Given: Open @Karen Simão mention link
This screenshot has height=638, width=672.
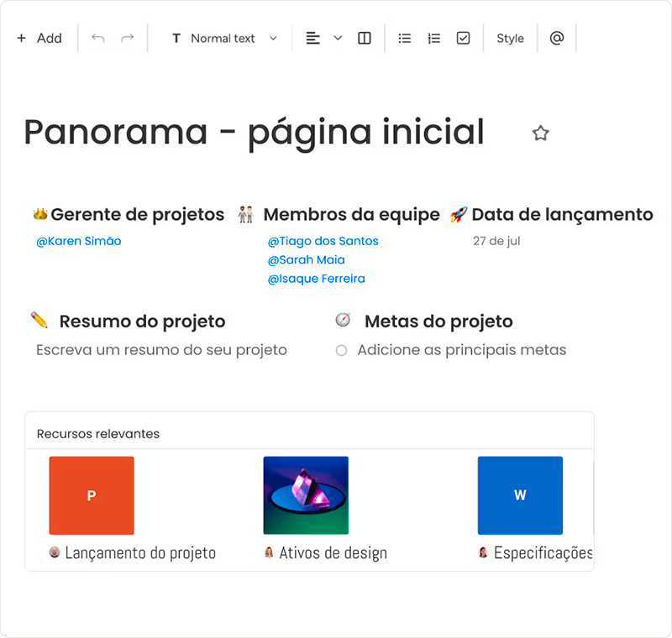Looking at the screenshot, I should pos(79,242).
